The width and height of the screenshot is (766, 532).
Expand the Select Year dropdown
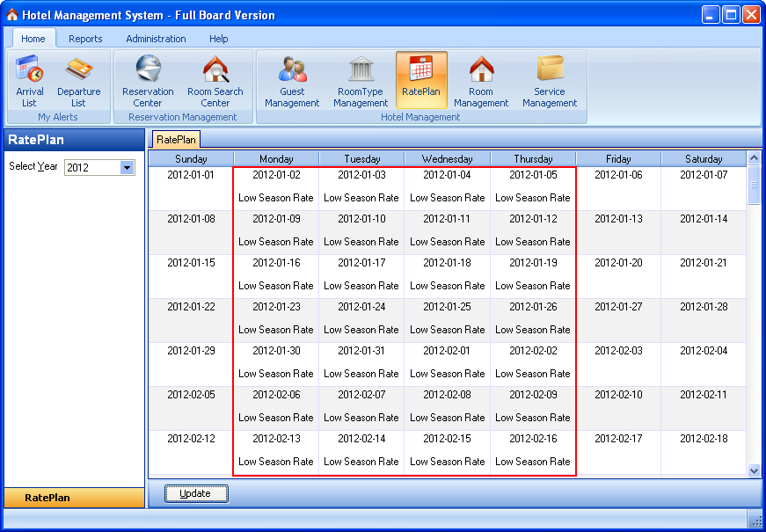127,168
